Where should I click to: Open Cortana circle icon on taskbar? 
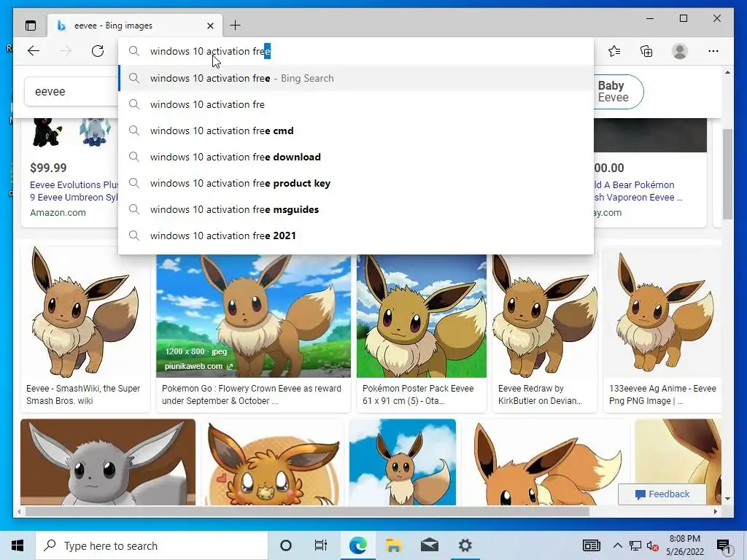click(286, 545)
